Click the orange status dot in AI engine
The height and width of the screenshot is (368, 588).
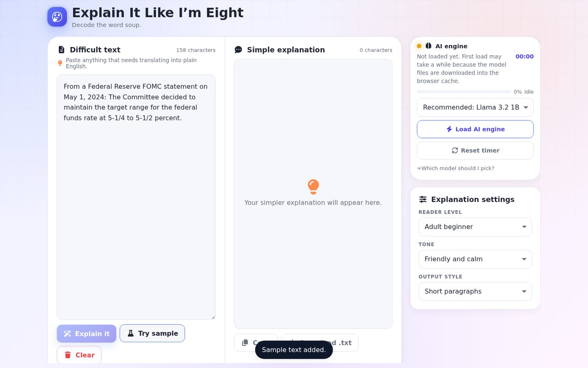tap(419, 46)
